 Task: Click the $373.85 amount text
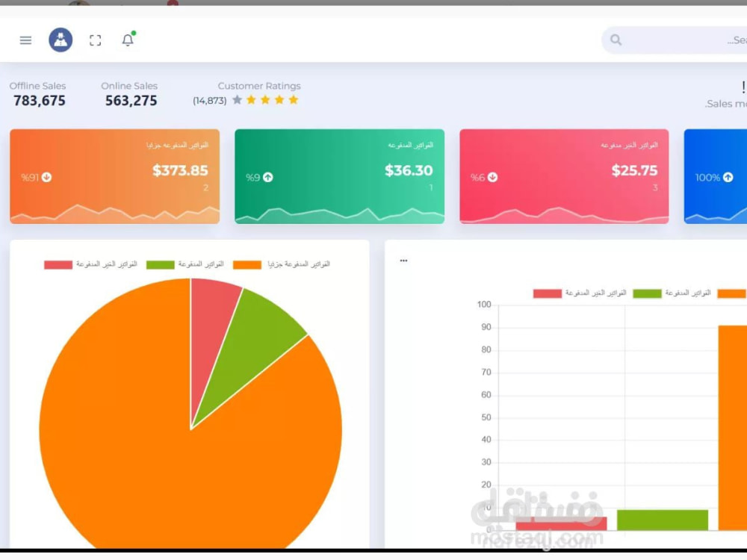180,170
